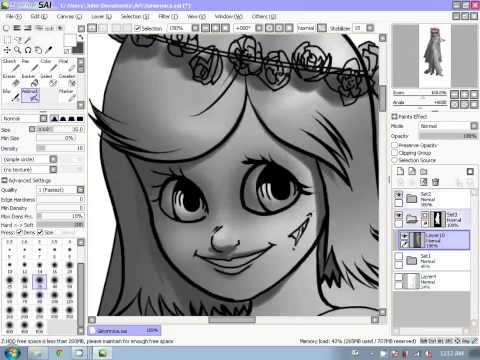Select the rectangular Selection tool

7,41
